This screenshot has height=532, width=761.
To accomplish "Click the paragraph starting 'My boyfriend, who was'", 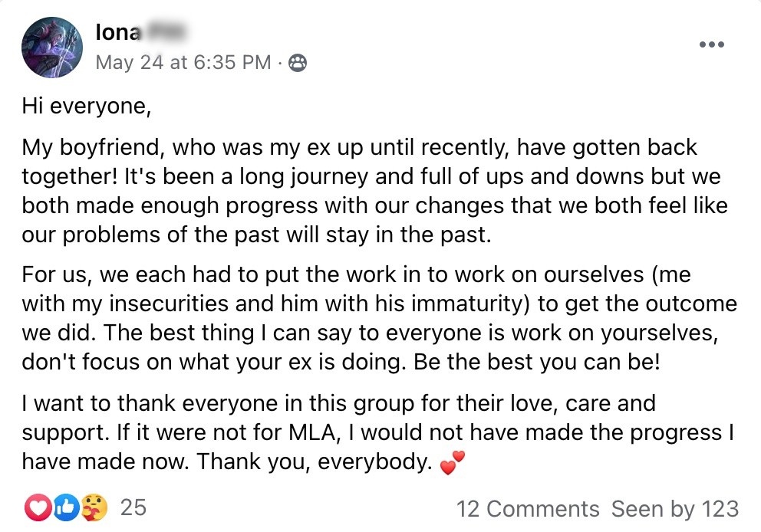I will click(374, 191).
